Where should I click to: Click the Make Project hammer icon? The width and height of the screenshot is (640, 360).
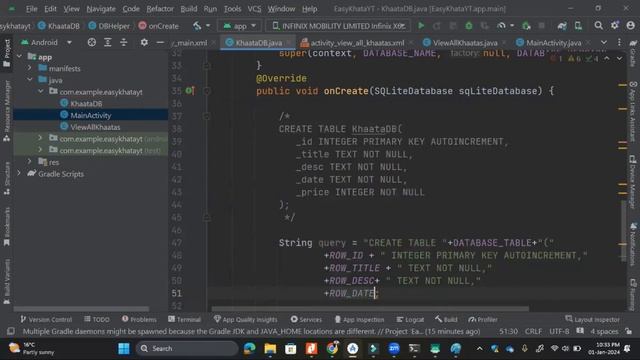[x=197, y=26]
